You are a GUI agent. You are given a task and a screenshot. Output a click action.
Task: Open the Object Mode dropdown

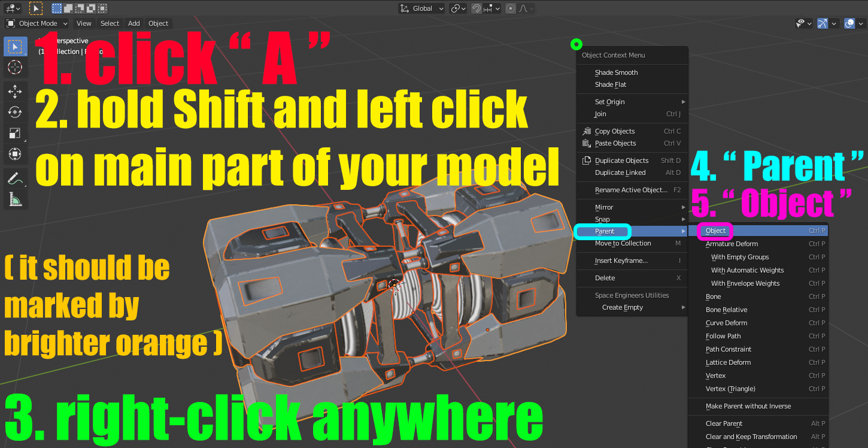[37, 23]
